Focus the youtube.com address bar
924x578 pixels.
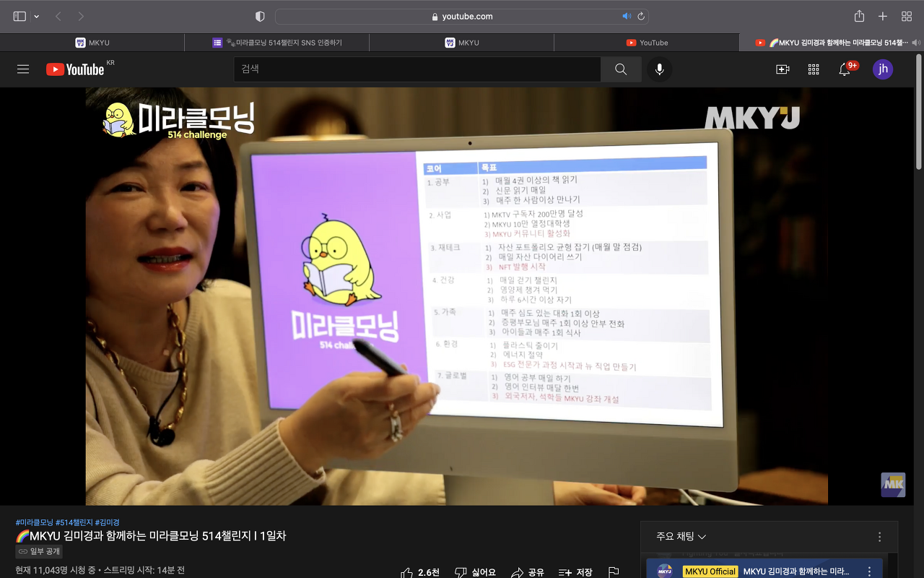click(461, 16)
